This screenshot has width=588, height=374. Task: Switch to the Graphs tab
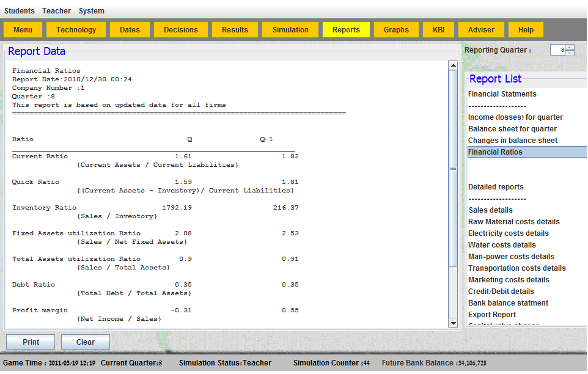point(396,30)
